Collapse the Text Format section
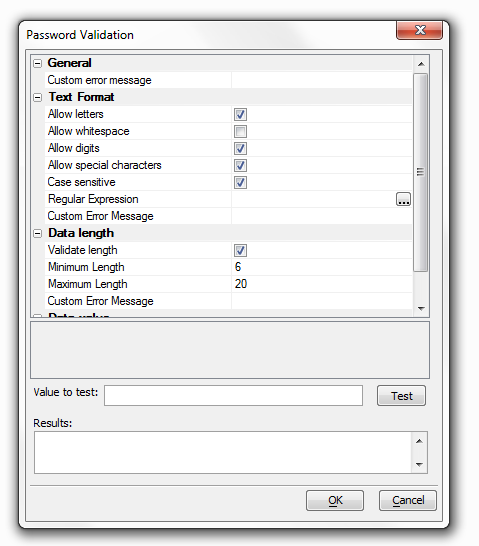Image resolution: width=479 pixels, height=546 pixels. click(x=37, y=98)
